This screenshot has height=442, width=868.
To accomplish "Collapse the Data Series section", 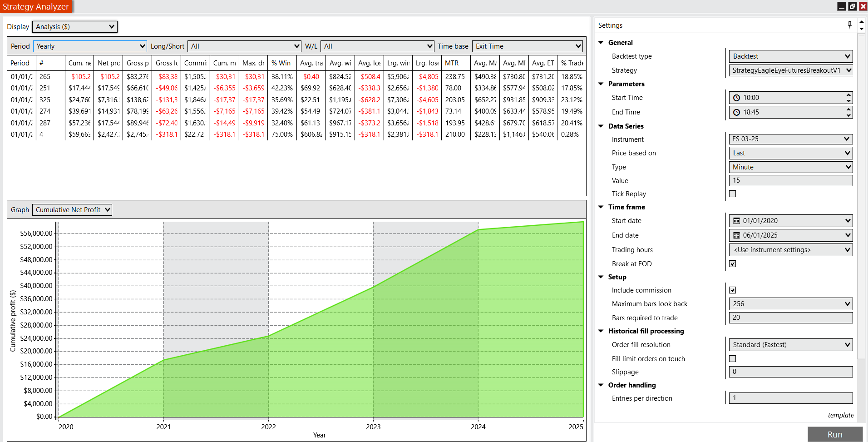I will pyautogui.click(x=601, y=126).
